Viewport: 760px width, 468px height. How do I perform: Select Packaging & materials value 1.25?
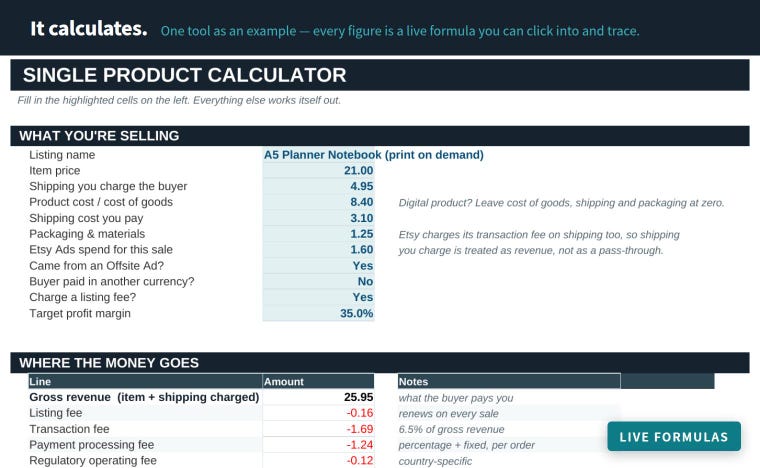pyautogui.click(x=318, y=234)
